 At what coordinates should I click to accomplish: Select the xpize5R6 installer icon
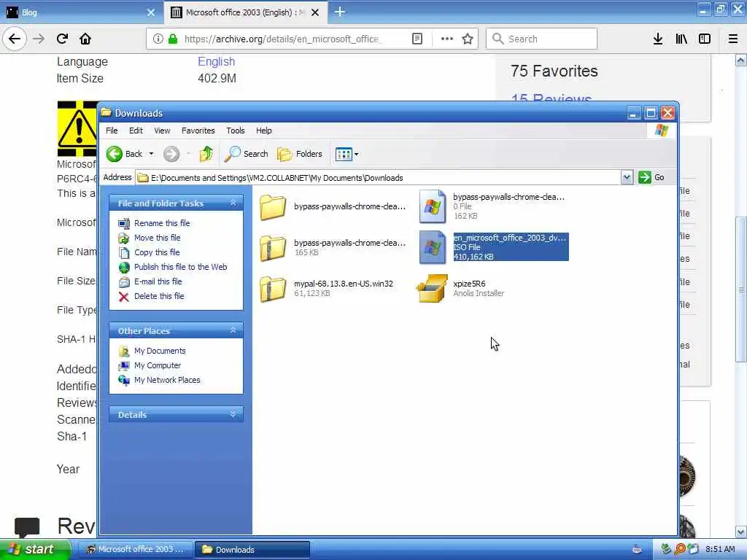(432, 288)
